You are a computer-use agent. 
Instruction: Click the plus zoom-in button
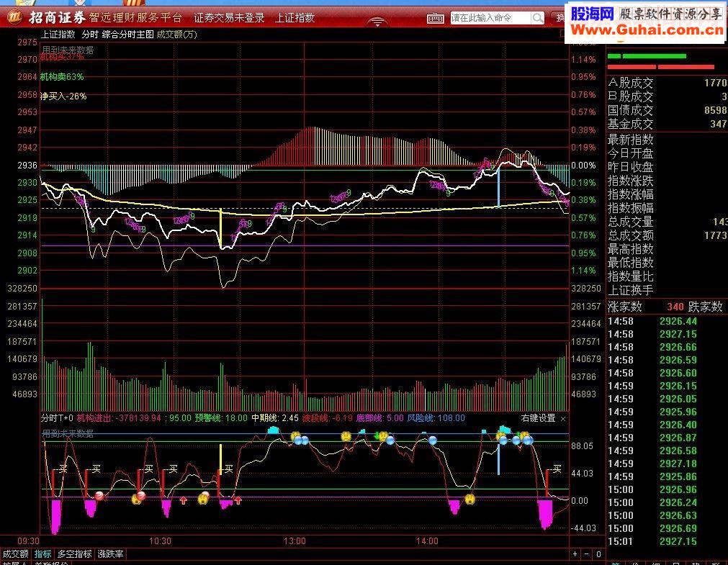pos(575,554)
